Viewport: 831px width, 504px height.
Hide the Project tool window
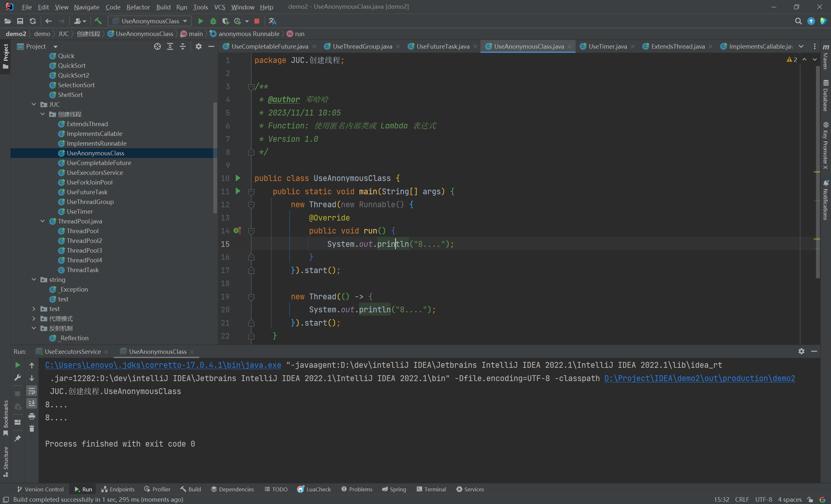[211, 46]
